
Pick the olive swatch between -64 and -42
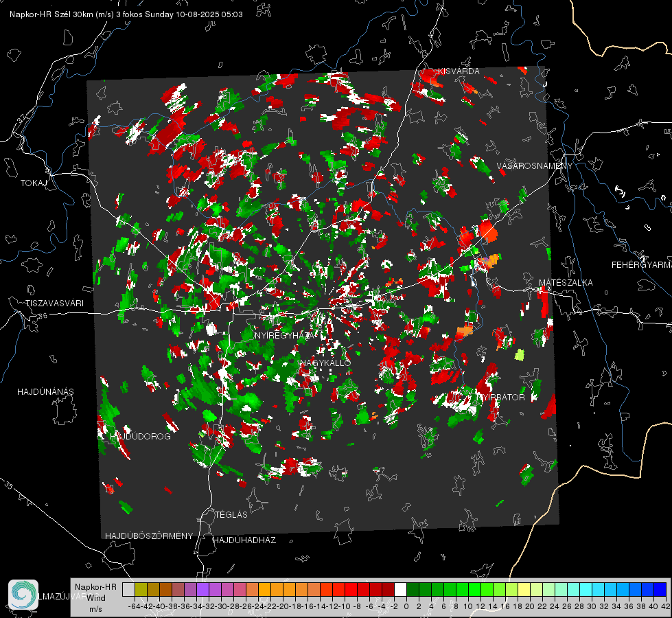[x=141, y=589]
